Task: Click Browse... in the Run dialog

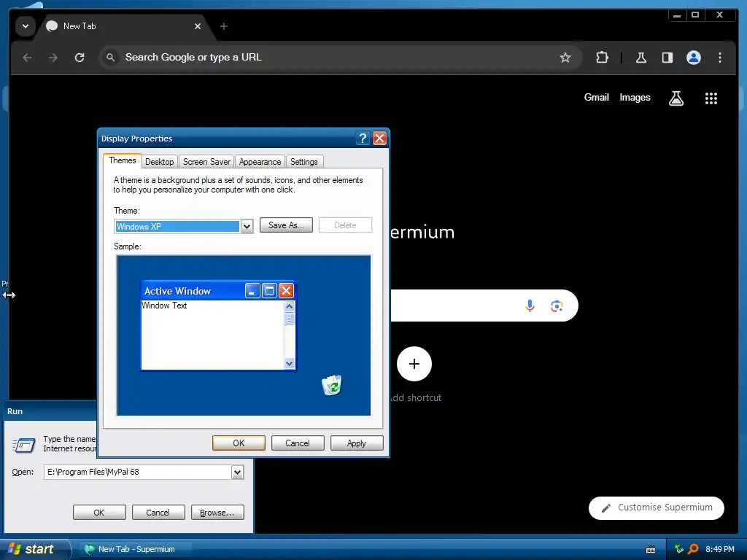Action: (x=217, y=513)
